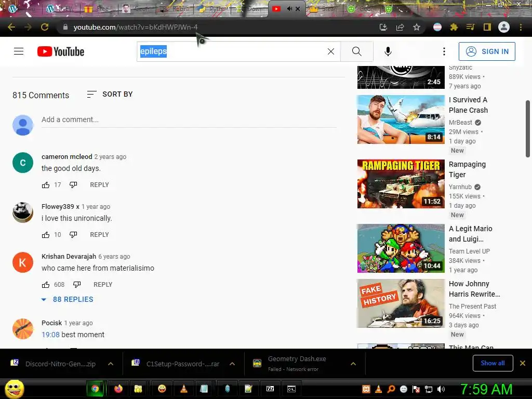Screen dimensions: 532x399
Task: Click the address bar URL
Action: tap(136, 27)
